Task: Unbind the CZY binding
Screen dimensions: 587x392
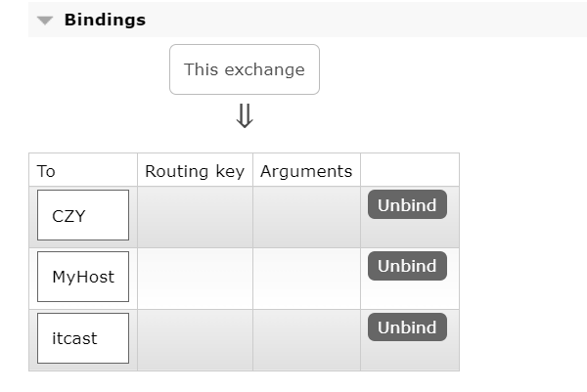Action: coord(407,205)
